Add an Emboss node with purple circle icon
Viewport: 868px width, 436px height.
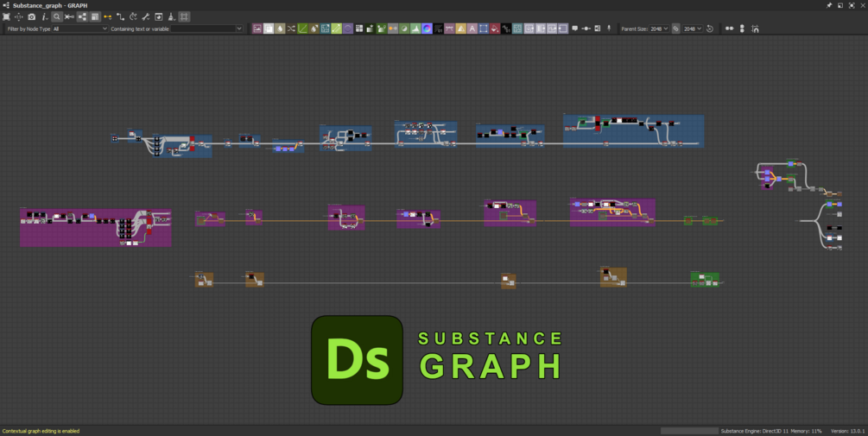point(348,28)
